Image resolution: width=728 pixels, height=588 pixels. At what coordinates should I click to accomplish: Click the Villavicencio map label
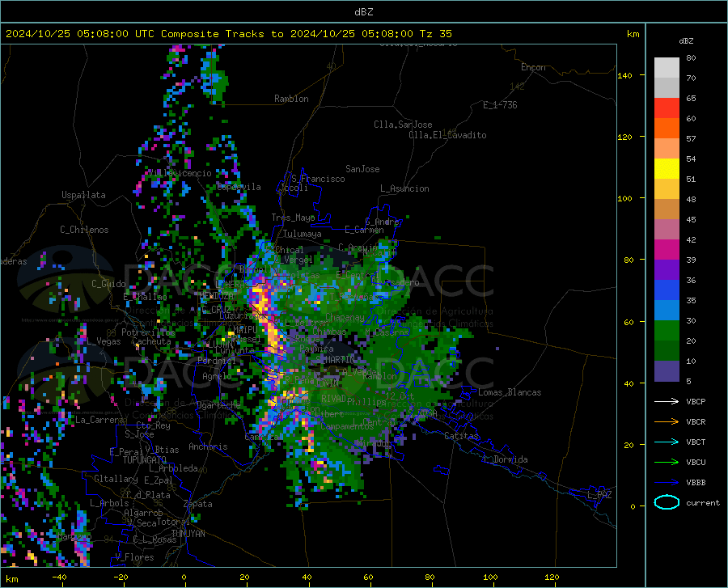tap(180, 173)
